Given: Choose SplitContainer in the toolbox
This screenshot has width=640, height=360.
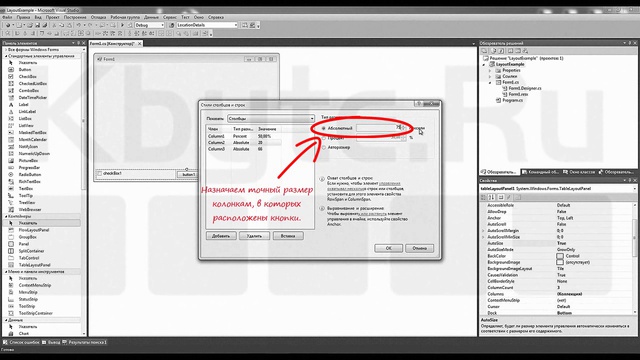Looking at the screenshot, I should (31, 251).
